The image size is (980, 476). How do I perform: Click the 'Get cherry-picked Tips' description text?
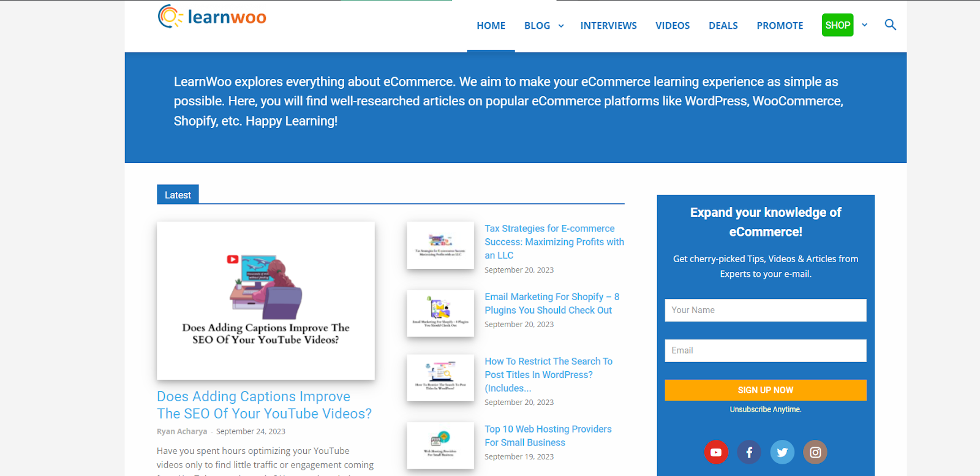click(x=766, y=266)
